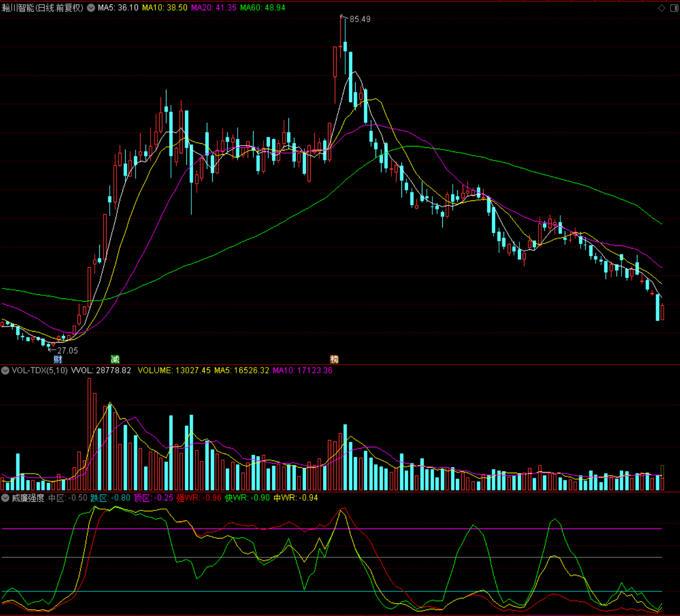Open the main chart indicator dropdown arrow
The width and height of the screenshot is (680, 616).
tap(91, 8)
